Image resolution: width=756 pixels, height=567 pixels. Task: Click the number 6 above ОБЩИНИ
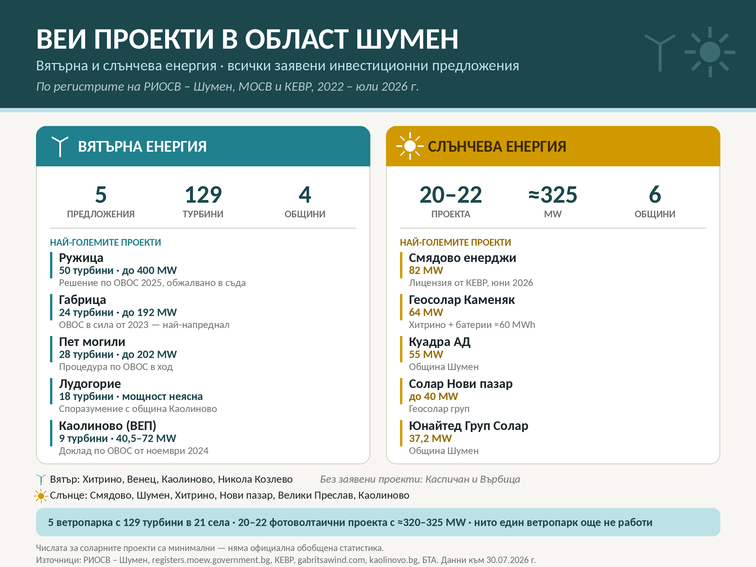655,195
